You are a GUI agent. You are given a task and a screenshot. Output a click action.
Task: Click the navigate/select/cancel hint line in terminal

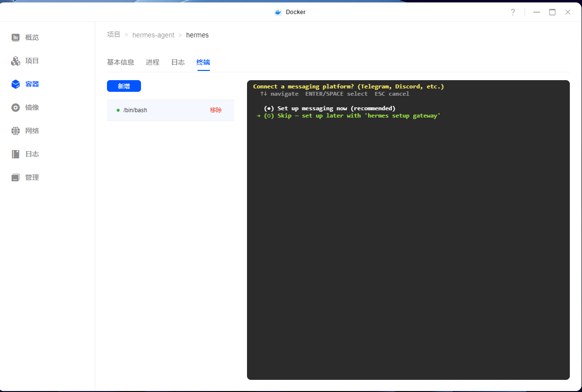335,94
